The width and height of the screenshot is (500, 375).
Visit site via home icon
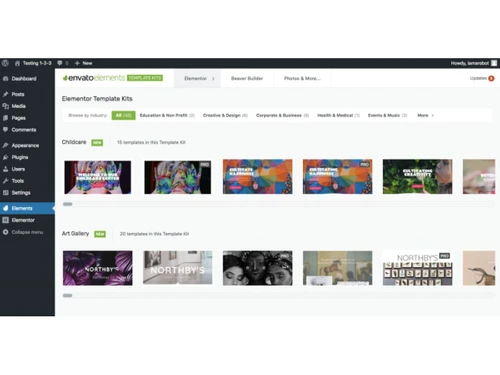tap(17, 63)
